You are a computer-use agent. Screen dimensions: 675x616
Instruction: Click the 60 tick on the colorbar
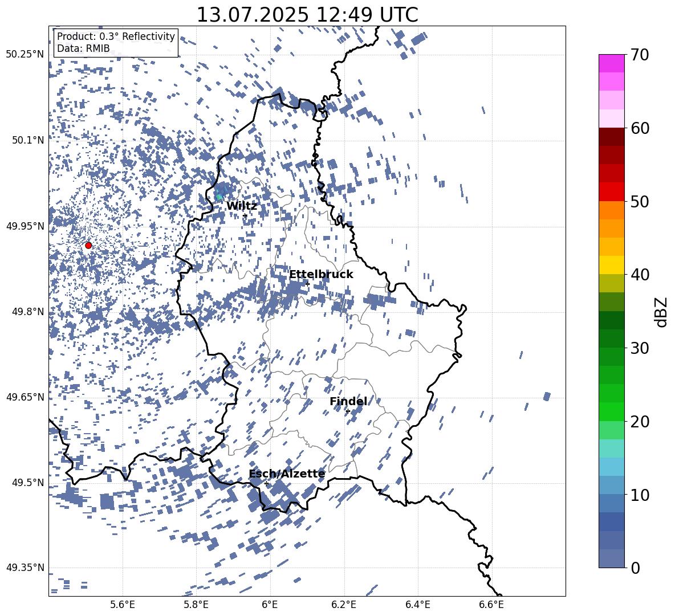pos(640,128)
